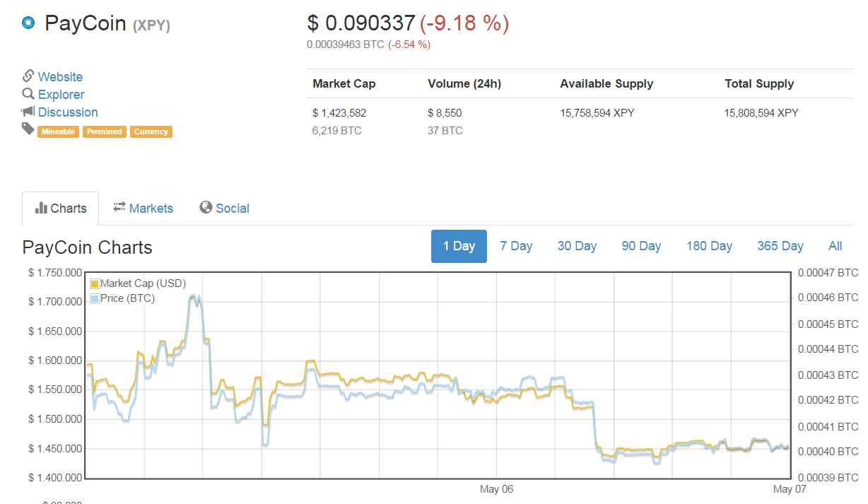Click the chain link icon beside Website

point(28,76)
